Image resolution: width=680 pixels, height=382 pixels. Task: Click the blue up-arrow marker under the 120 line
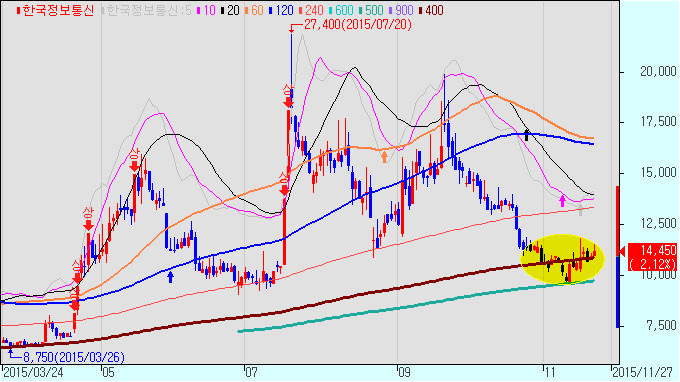(x=170, y=277)
